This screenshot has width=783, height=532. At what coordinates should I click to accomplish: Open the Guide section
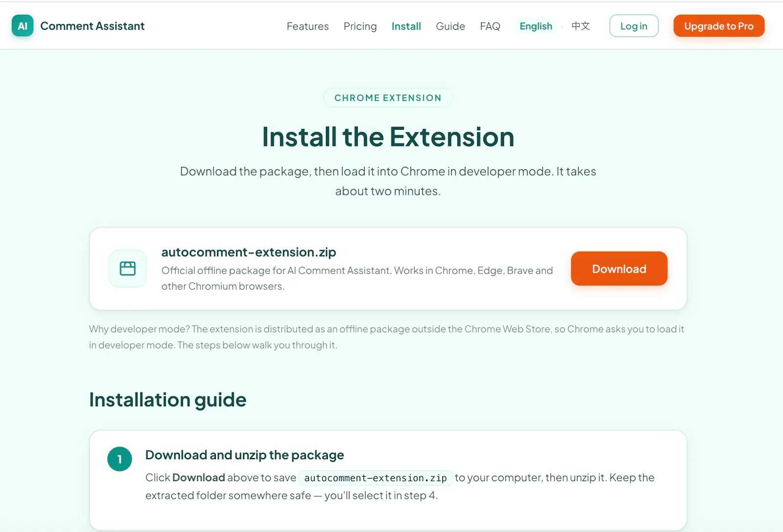[x=450, y=26]
